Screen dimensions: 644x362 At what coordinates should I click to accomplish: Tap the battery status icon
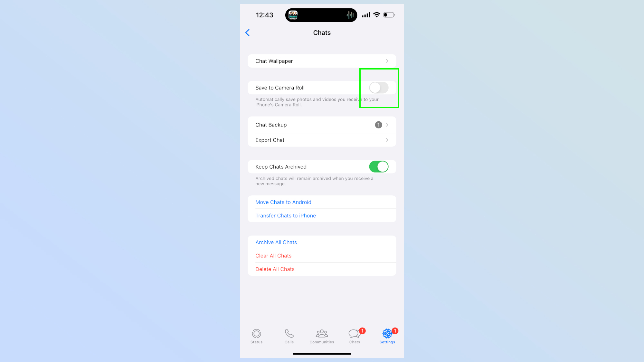pos(388,14)
